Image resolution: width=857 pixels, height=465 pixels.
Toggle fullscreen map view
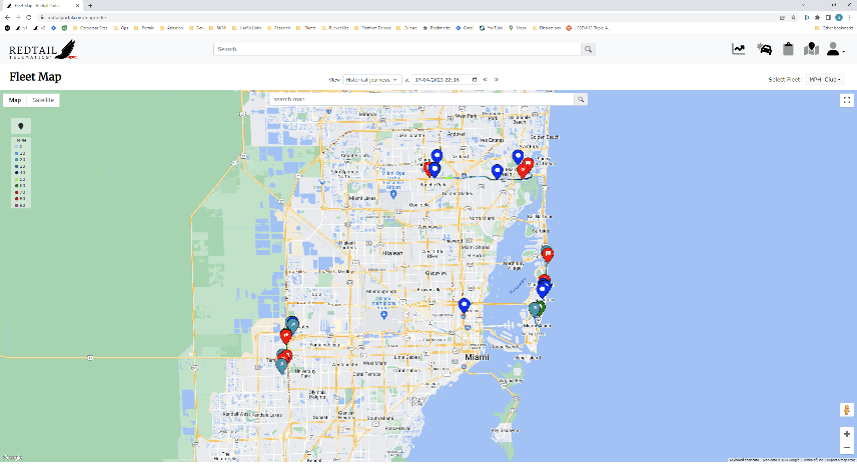point(846,100)
